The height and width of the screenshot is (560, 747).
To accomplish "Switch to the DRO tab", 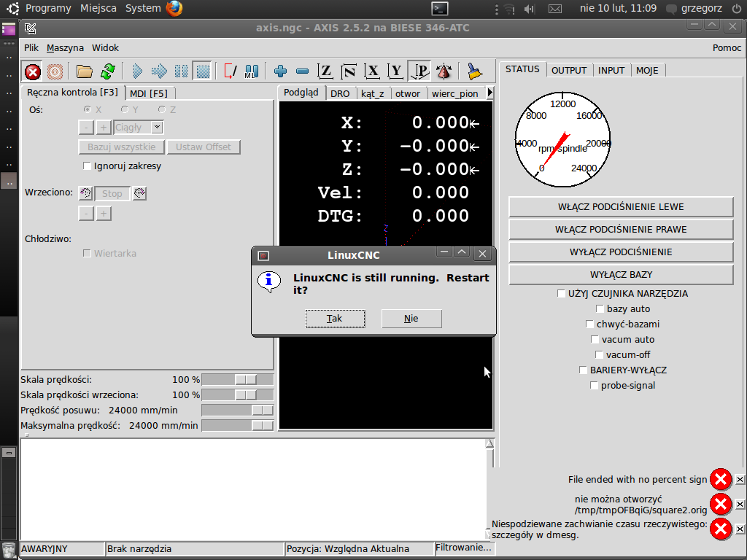I will click(x=340, y=94).
